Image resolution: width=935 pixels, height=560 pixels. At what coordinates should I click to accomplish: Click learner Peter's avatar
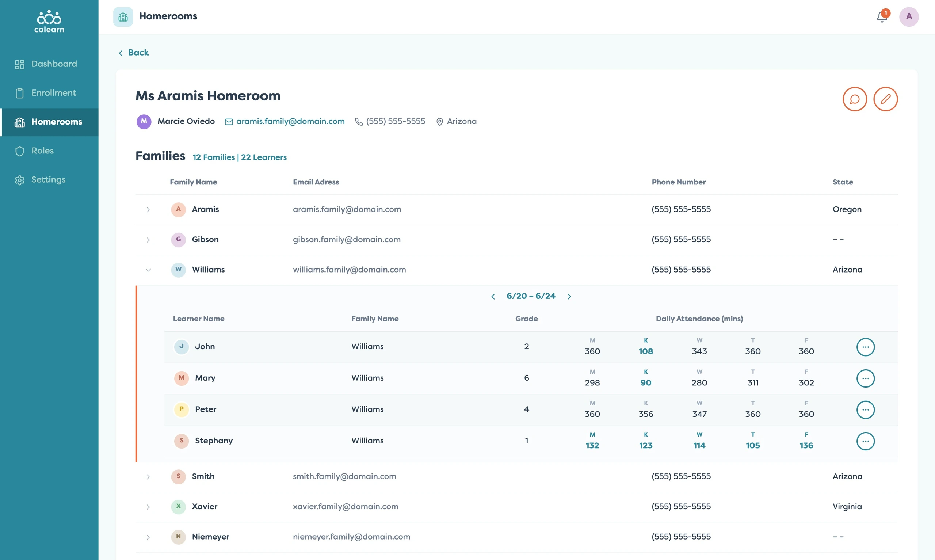tap(182, 409)
